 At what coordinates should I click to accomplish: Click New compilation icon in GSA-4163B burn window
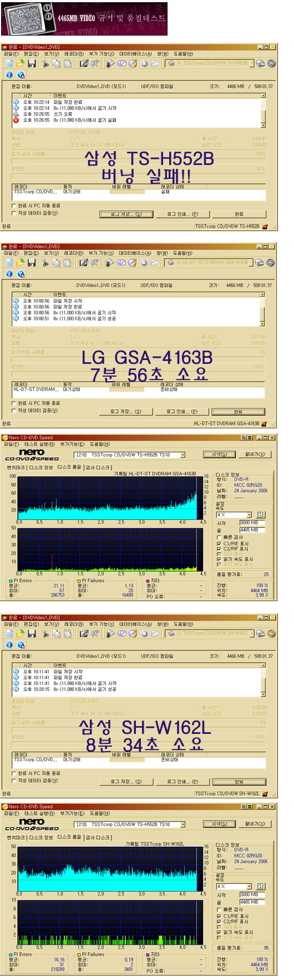click(8, 262)
